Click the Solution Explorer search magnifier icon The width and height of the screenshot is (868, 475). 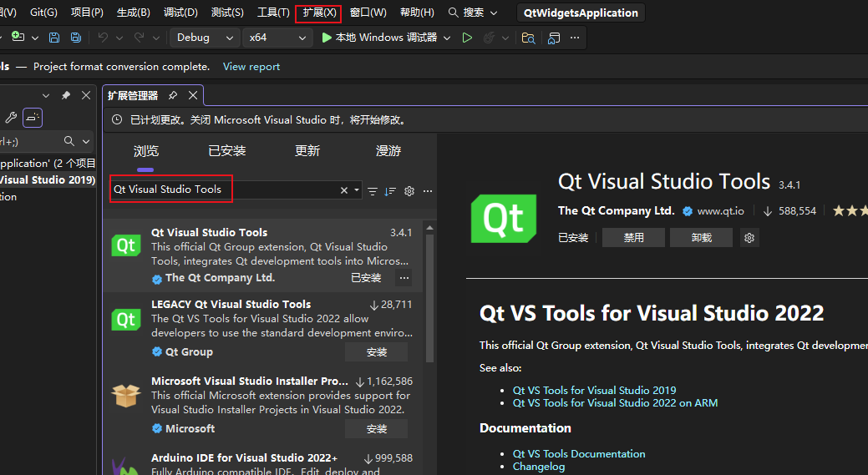coord(69,141)
